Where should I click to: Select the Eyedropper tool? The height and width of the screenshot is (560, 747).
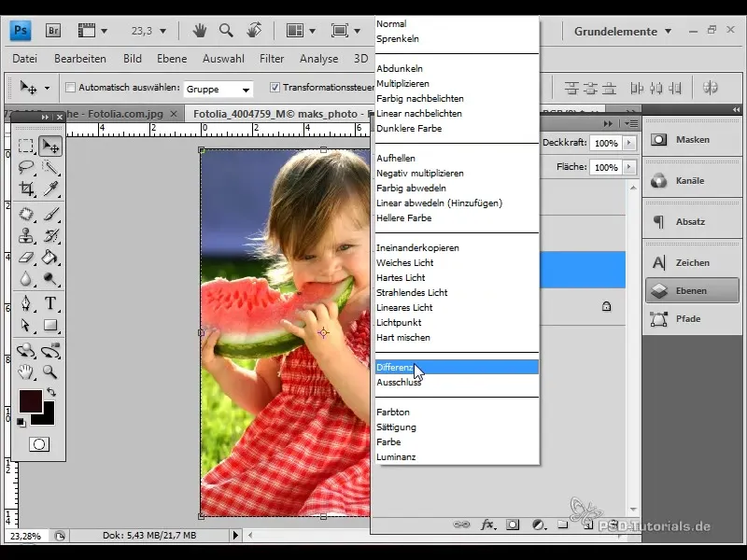[x=50, y=189]
